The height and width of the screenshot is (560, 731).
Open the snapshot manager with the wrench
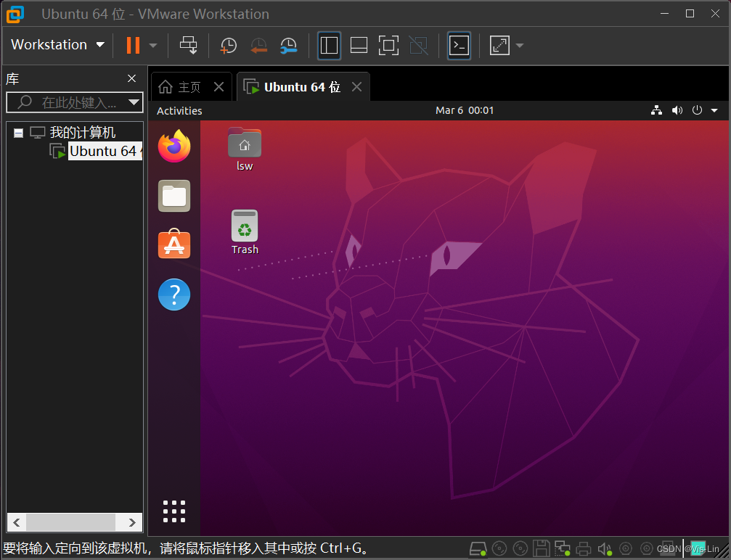pos(289,46)
